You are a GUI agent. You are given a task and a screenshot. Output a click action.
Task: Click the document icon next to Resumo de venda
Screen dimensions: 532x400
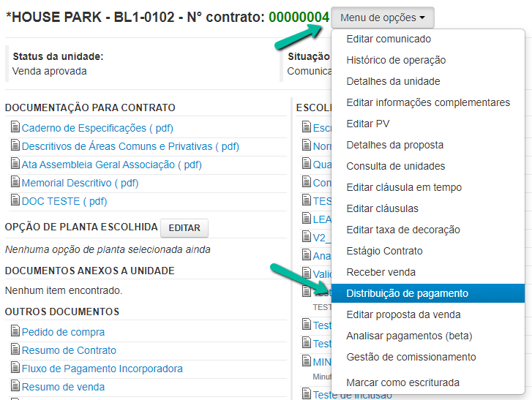click(x=15, y=387)
